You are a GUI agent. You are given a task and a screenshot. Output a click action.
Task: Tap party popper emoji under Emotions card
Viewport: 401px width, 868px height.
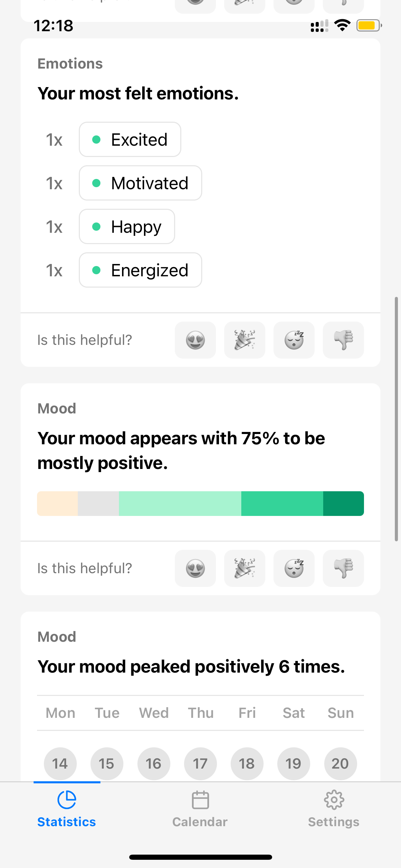coord(245,340)
